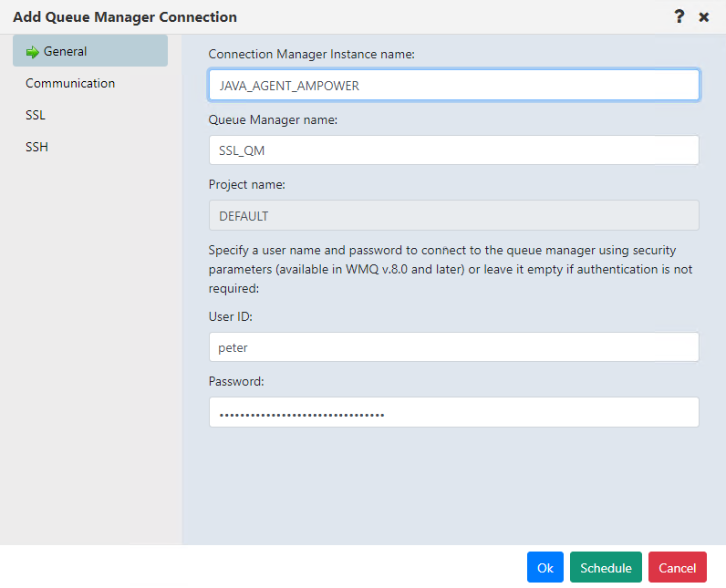
Task: Click the green Schedule button
Action: tap(606, 567)
